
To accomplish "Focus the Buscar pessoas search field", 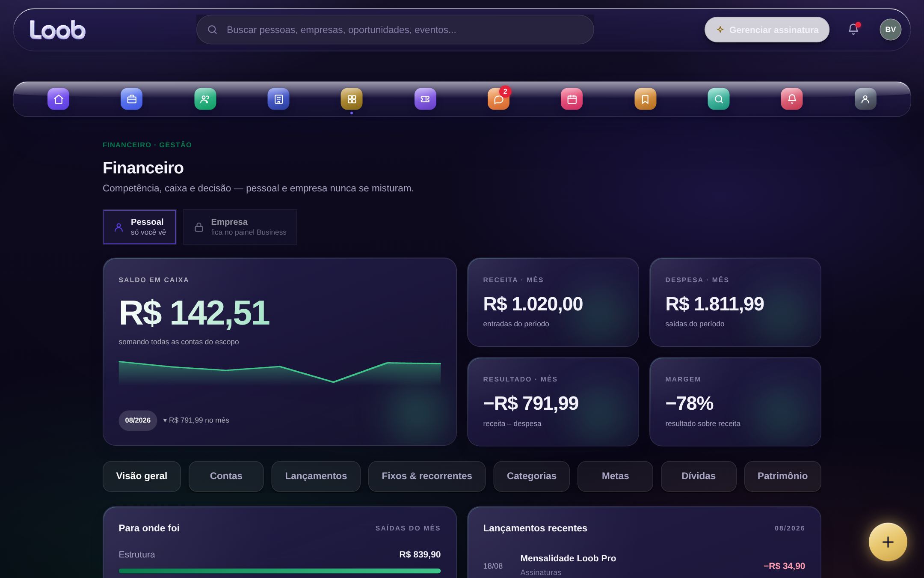I will (395, 30).
